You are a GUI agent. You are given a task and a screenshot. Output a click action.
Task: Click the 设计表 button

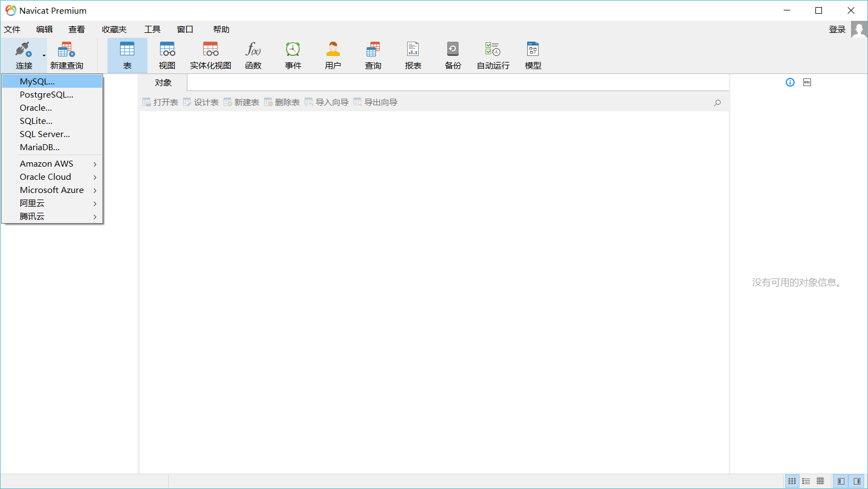(x=201, y=103)
